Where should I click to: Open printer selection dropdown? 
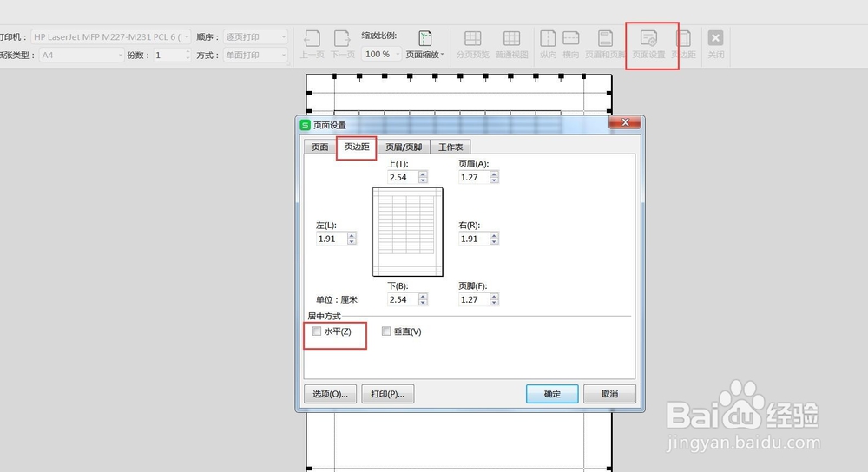point(187,37)
